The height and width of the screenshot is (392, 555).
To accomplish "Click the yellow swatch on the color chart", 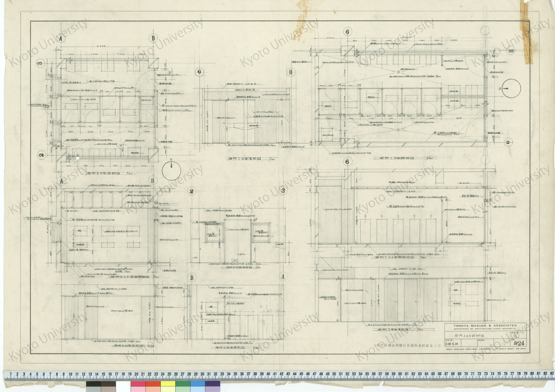I will pyautogui.click(x=168, y=384).
